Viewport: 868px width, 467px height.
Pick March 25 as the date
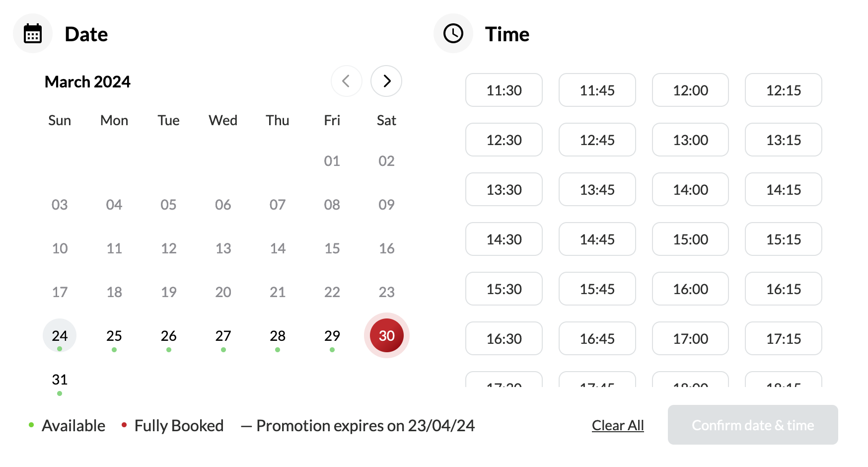[114, 336]
